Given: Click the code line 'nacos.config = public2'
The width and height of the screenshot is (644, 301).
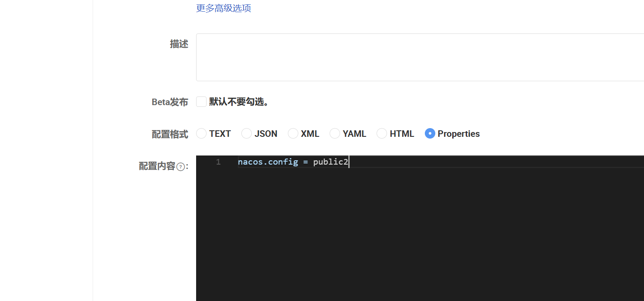Looking at the screenshot, I should click(x=293, y=162).
